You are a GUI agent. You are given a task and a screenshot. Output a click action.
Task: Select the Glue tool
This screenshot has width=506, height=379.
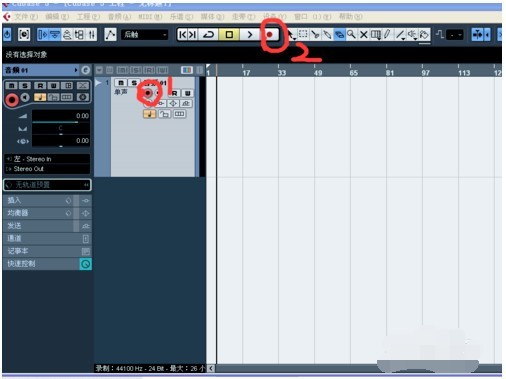[x=327, y=34]
